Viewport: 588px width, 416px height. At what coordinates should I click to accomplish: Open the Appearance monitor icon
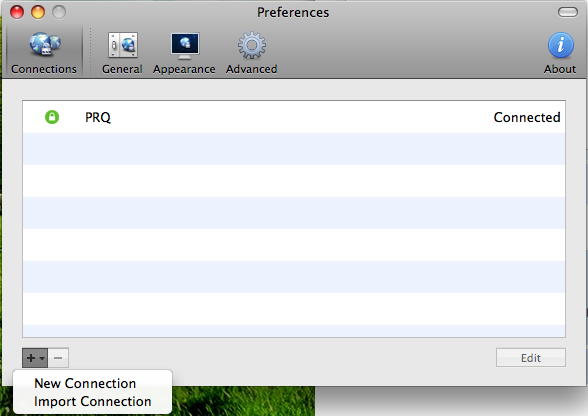(185, 46)
